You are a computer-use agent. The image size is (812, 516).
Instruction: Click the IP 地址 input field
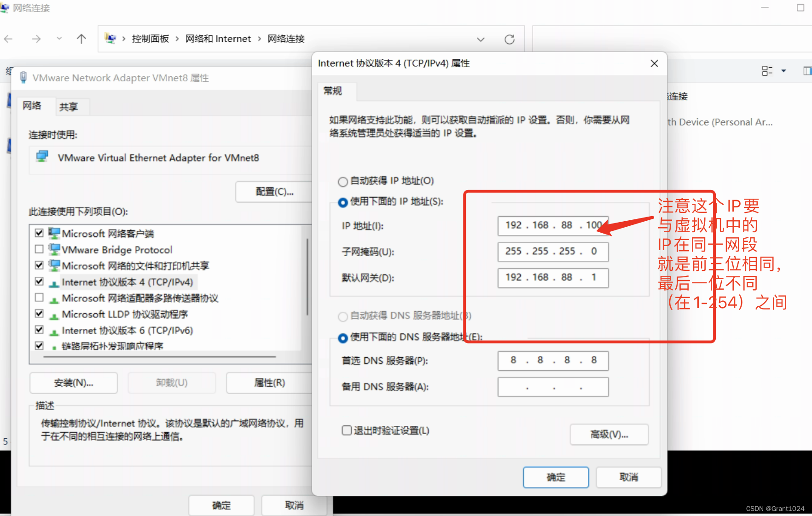pos(553,225)
